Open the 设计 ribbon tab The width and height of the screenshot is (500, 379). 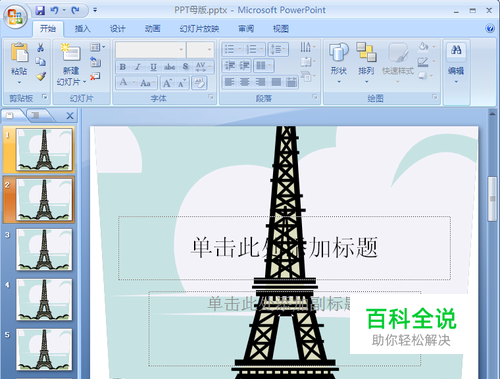[x=117, y=29]
